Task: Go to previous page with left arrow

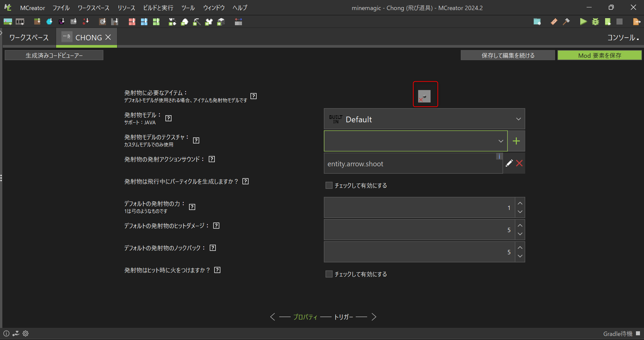Action: click(273, 317)
